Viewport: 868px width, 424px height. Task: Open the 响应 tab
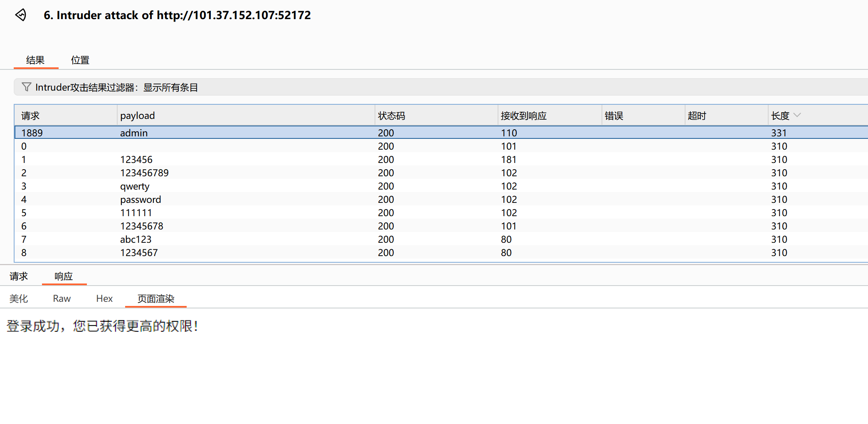[64, 276]
